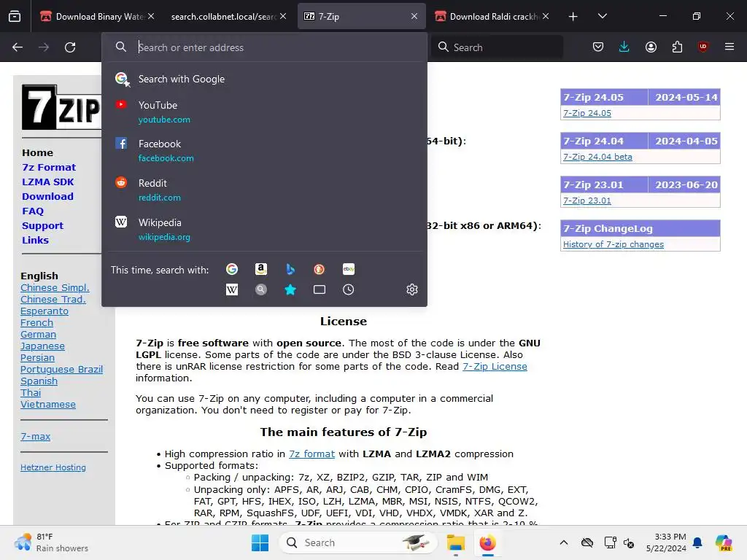The image size is (747, 560).
Task: Open the 7z Format sidebar link
Action: click(49, 168)
